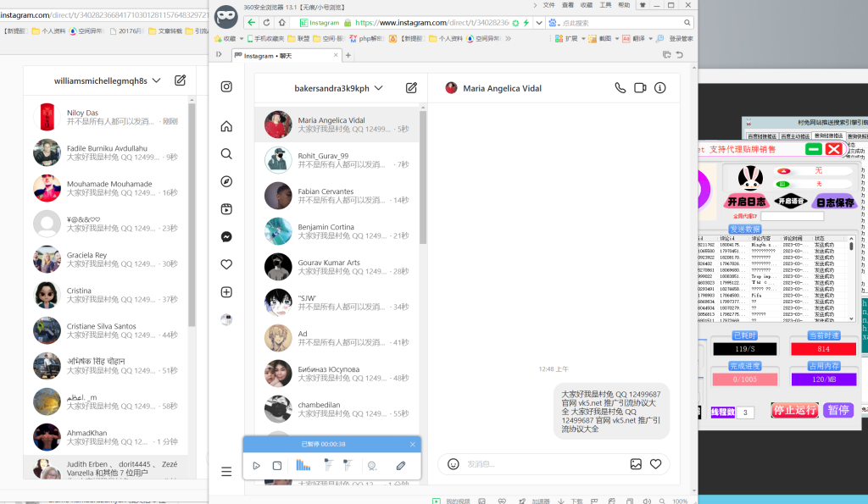Screen dimensions: 868x504
Task: Stop the screen recording
Action: tap(277, 466)
